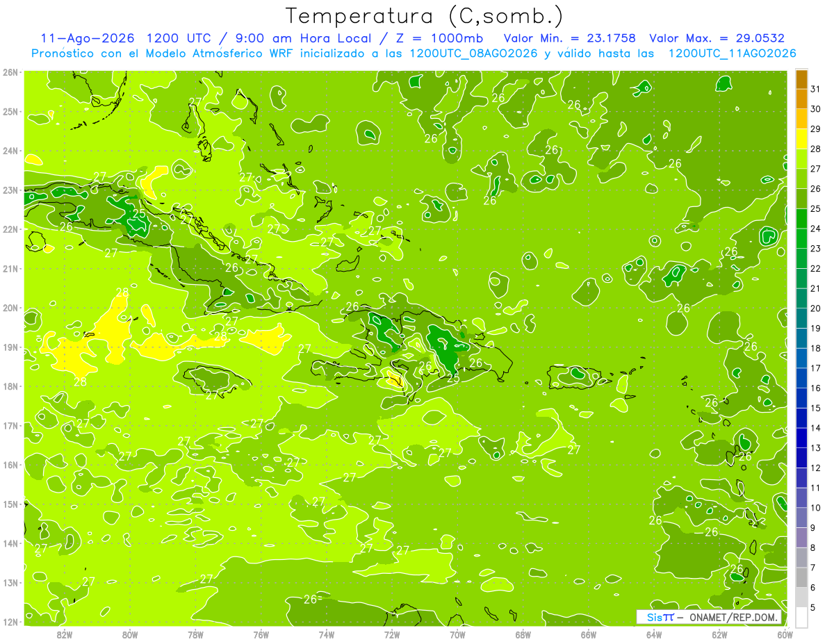Click the orange color bar segment between 30 and 31
Viewport: 834px width, 644px height.
tap(801, 99)
